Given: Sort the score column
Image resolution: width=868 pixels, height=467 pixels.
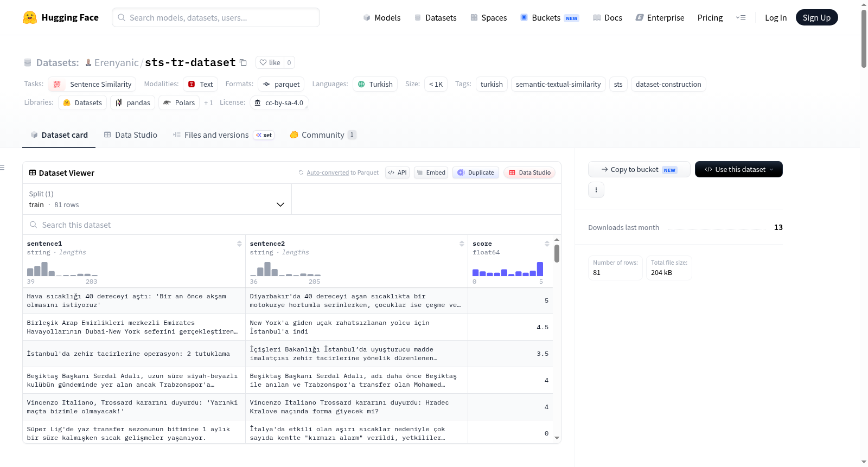Looking at the screenshot, I should click(547, 244).
